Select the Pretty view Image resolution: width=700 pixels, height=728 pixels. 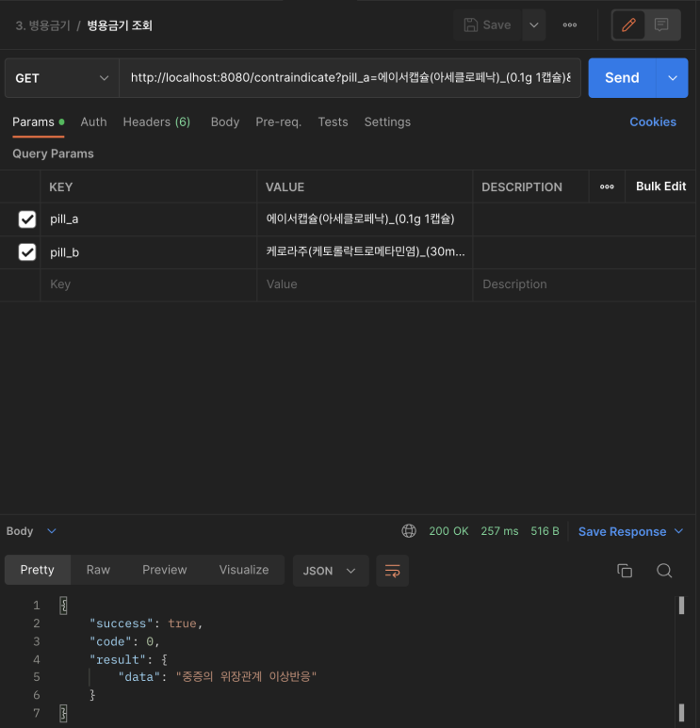[x=38, y=570]
